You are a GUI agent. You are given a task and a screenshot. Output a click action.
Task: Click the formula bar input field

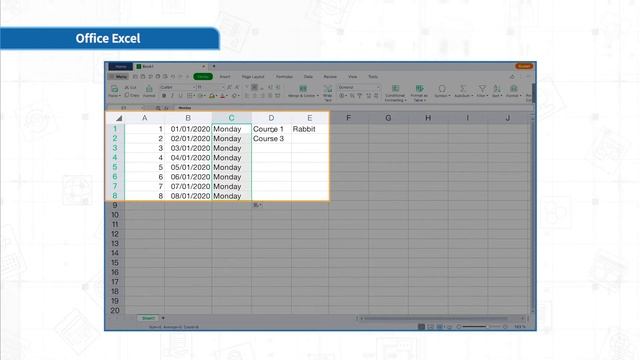[x=353, y=108]
